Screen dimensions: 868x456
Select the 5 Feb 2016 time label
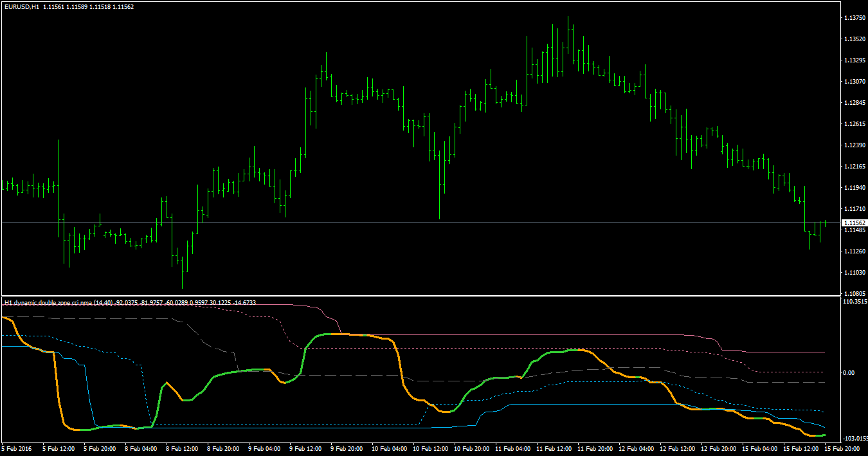tap(17, 448)
